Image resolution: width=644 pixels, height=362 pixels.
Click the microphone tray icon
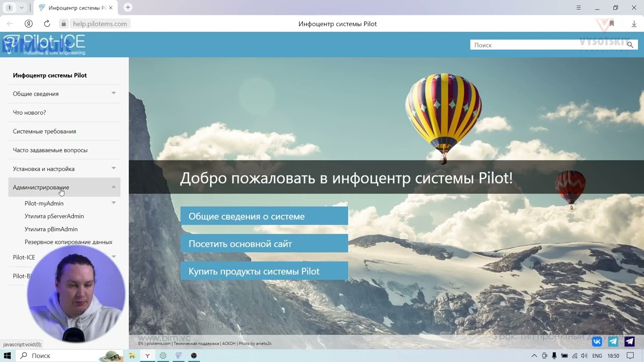554,355
